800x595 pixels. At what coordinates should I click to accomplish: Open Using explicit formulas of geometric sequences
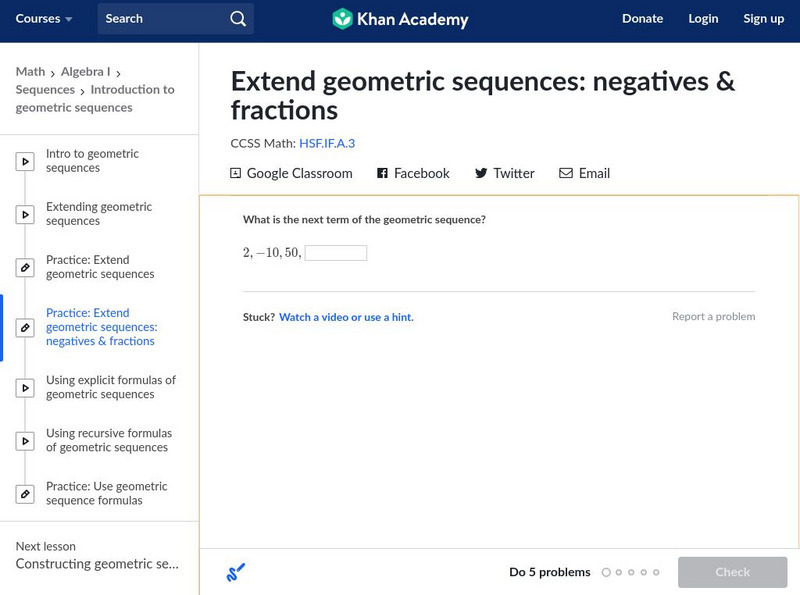click(x=110, y=387)
